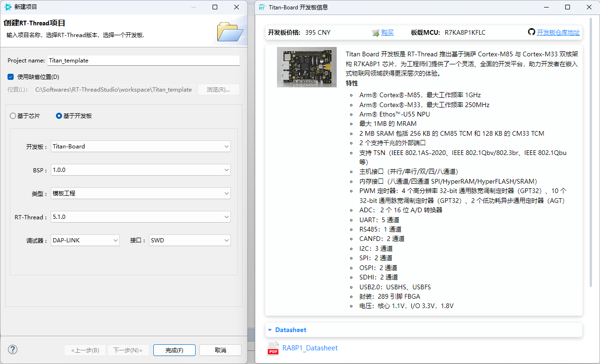The image size is (600, 364).
Task: Select the 基于芯片 radio button
Action: (x=13, y=116)
